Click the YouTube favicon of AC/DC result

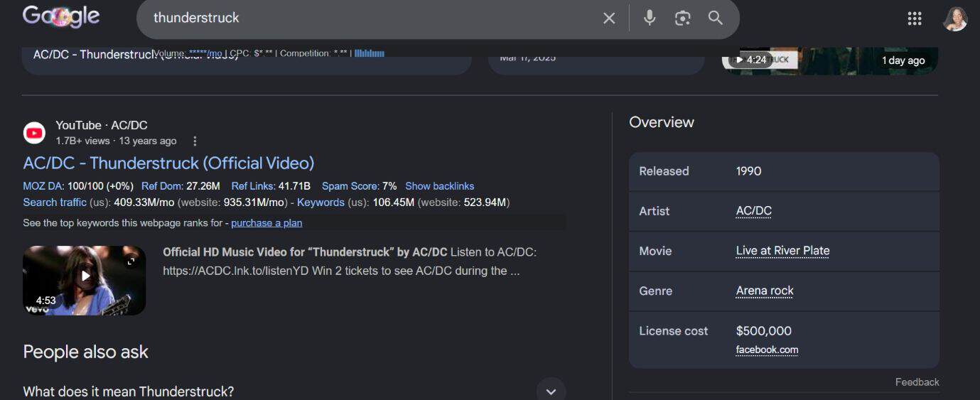(34, 132)
